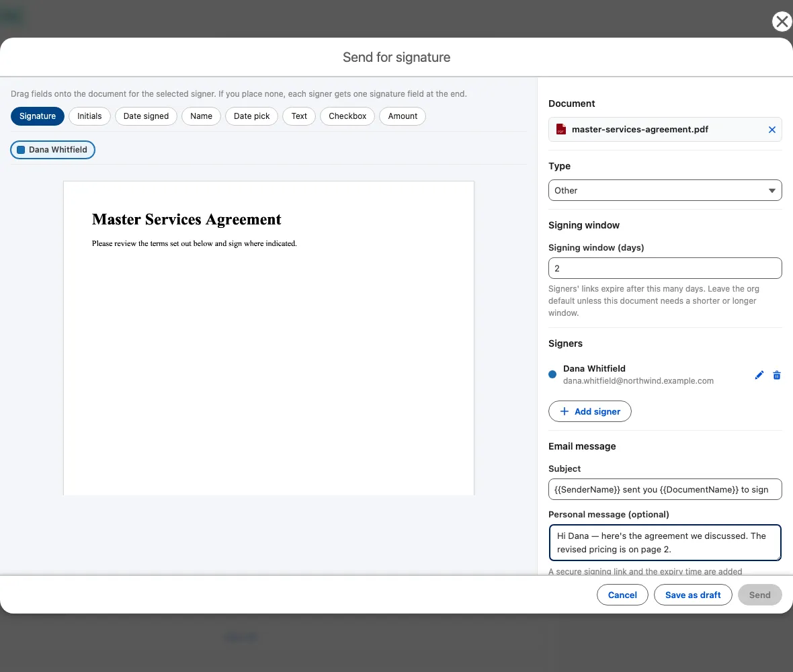Choose the Date signed field
The width and height of the screenshot is (793, 672).
(146, 116)
